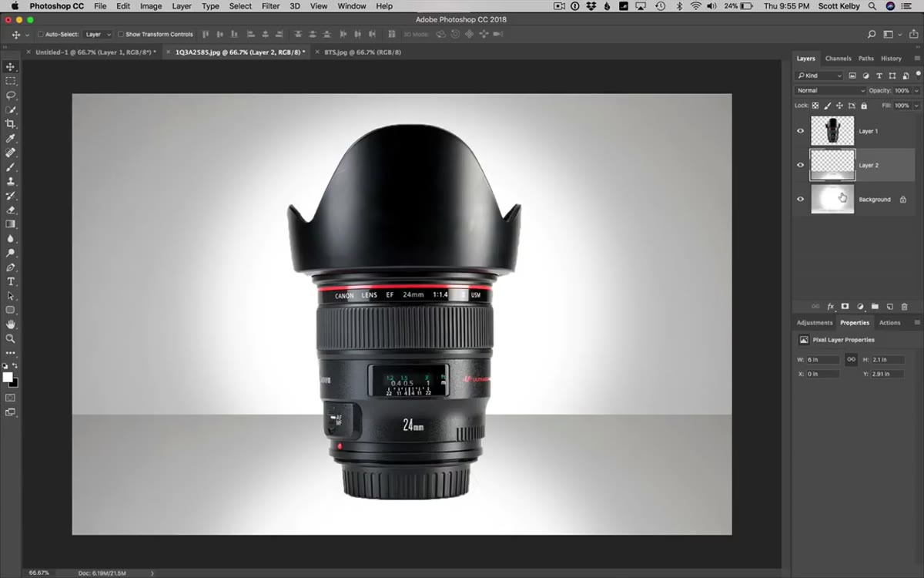Switch to the BTS.jpg document tab
The width and height of the screenshot is (924, 578).
[x=362, y=52]
